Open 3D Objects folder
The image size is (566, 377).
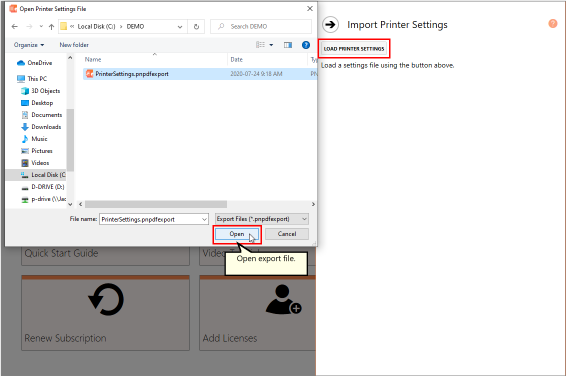(41, 91)
